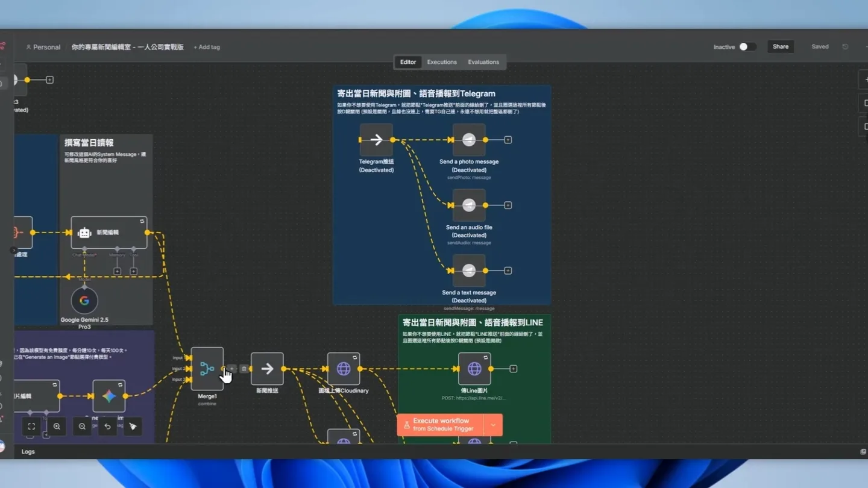Click the Share button
This screenshot has height=488, width=868.
coord(781,47)
